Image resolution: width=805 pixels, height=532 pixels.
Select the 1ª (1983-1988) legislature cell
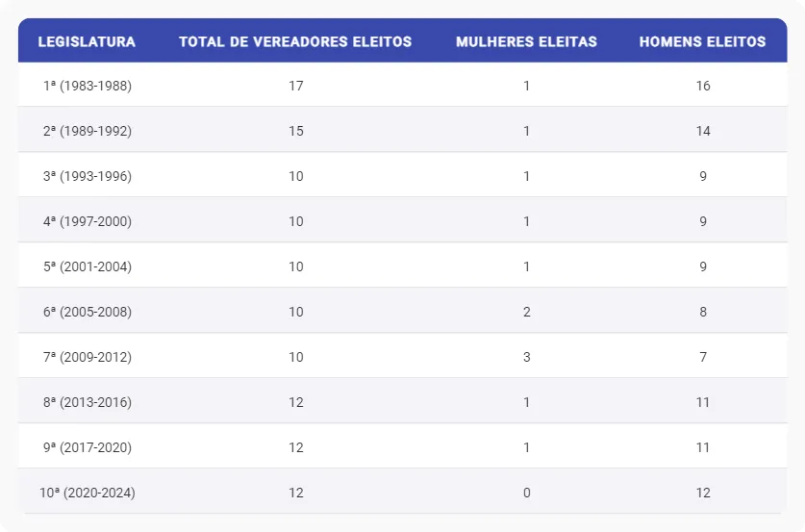tap(88, 86)
